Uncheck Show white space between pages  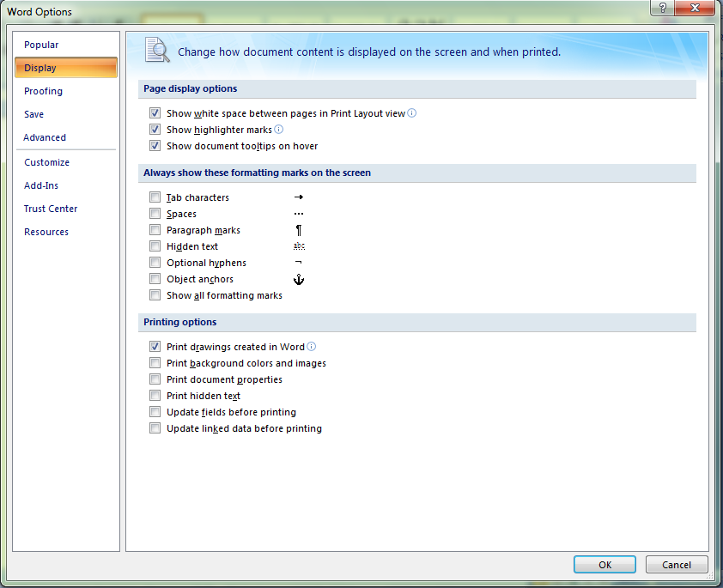[x=155, y=113]
